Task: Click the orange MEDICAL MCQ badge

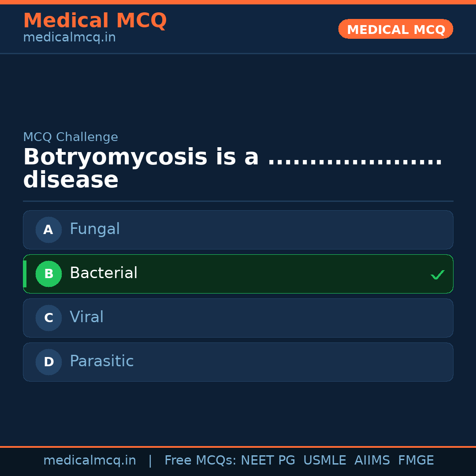Action: pos(395,29)
